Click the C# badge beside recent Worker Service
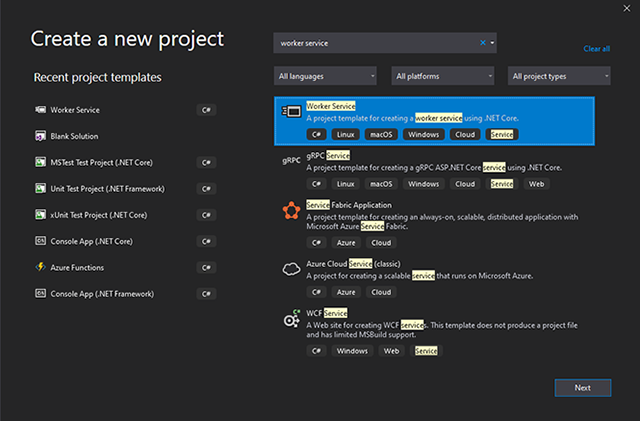640x421 pixels. pos(206,110)
